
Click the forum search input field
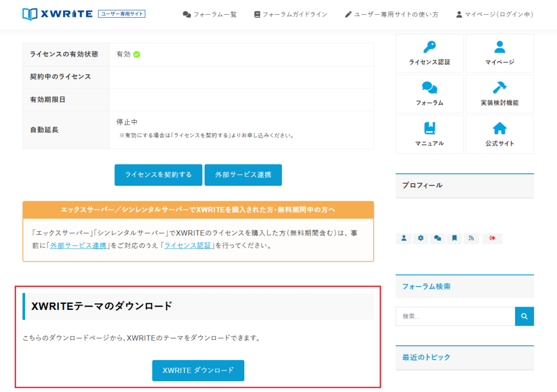[x=455, y=316]
